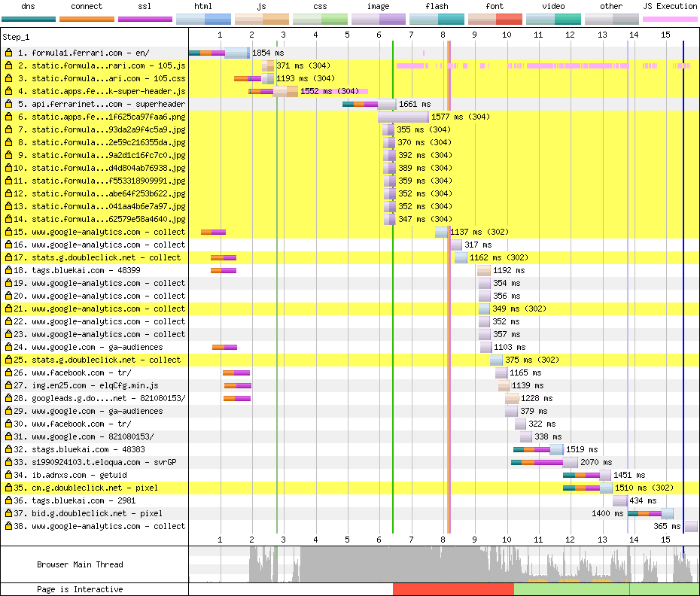
Task: Click the lock icon on row 15 google-analytics collect
Action: pyautogui.click(x=8, y=232)
